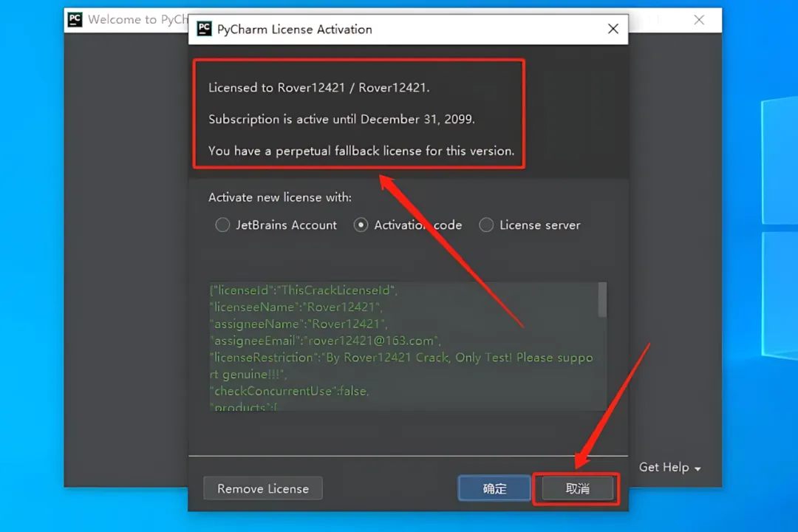Click the 'Subscription is active until December 31, 2099.' text
Viewport: 798px width, 532px height.
tap(341, 119)
